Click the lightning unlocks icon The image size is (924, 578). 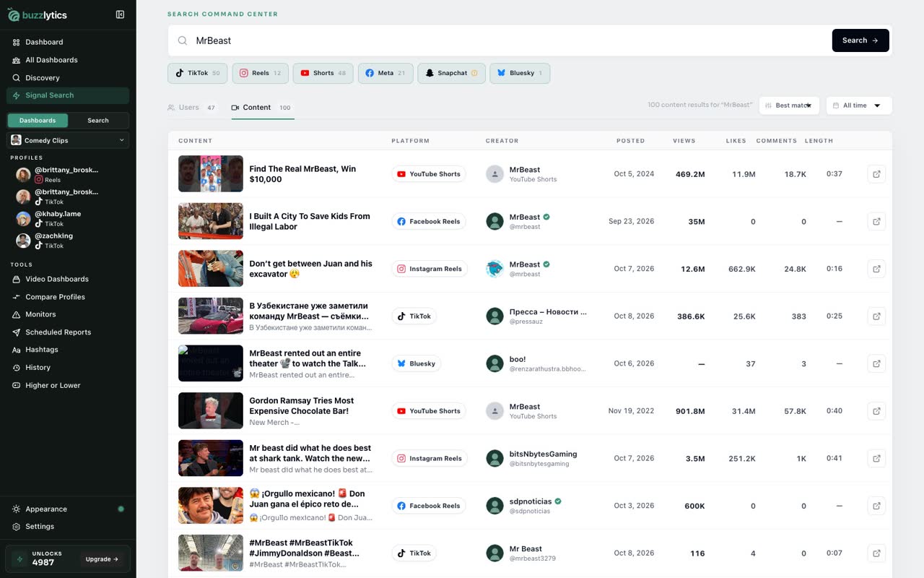(x=19, y=559)
